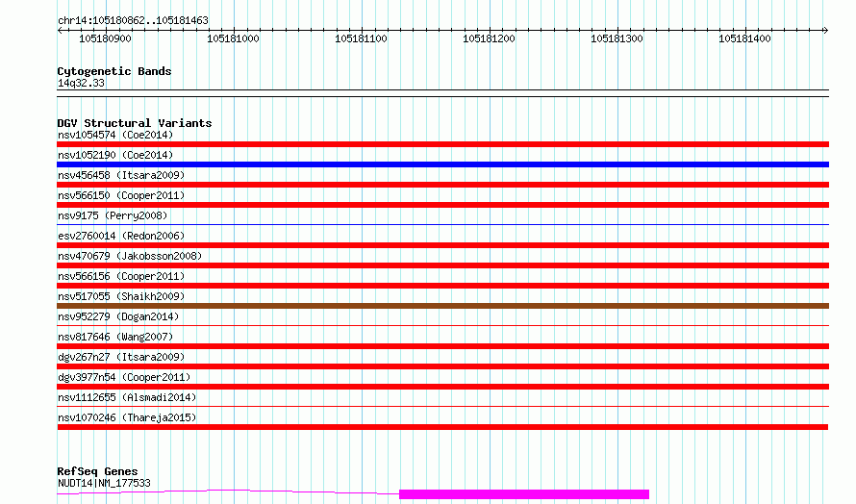Open variant nsv1054574 (Coe2014) label
The width and height of the screenshot is (856, 504).
[115, 135]
